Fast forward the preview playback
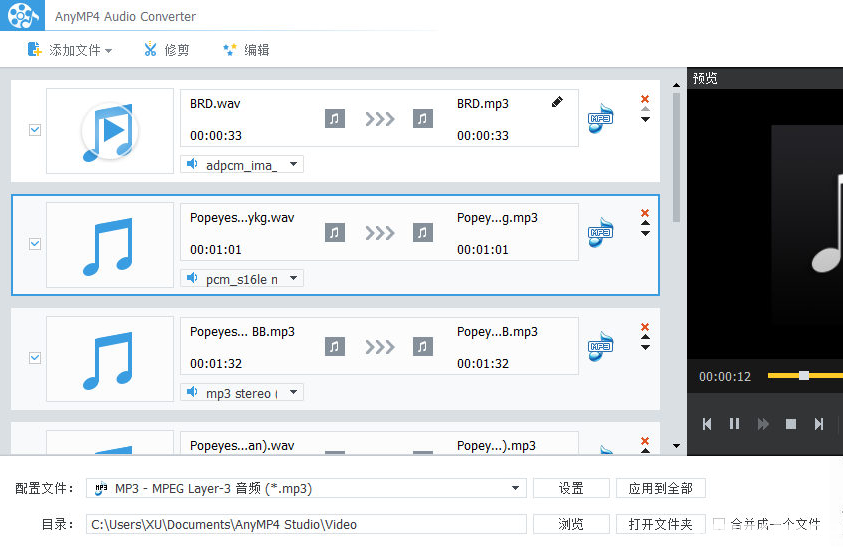The image size is (843, 558). (x=763, y=424)
